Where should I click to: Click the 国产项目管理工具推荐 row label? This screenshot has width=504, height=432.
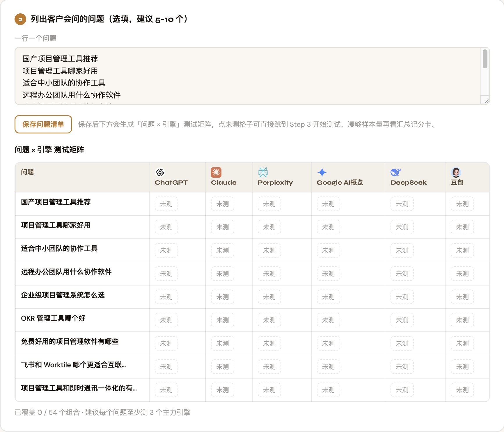56,202
